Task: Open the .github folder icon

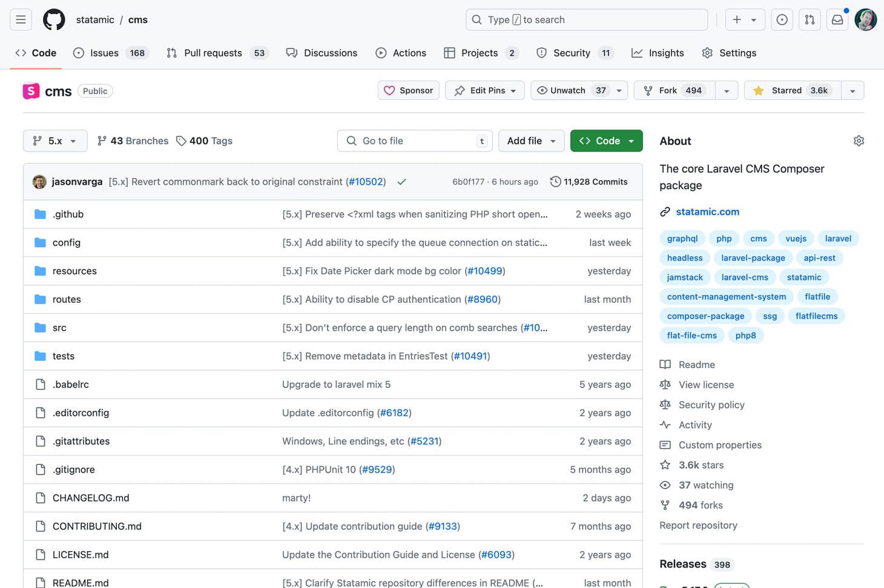Action: (x=41, y=214)
